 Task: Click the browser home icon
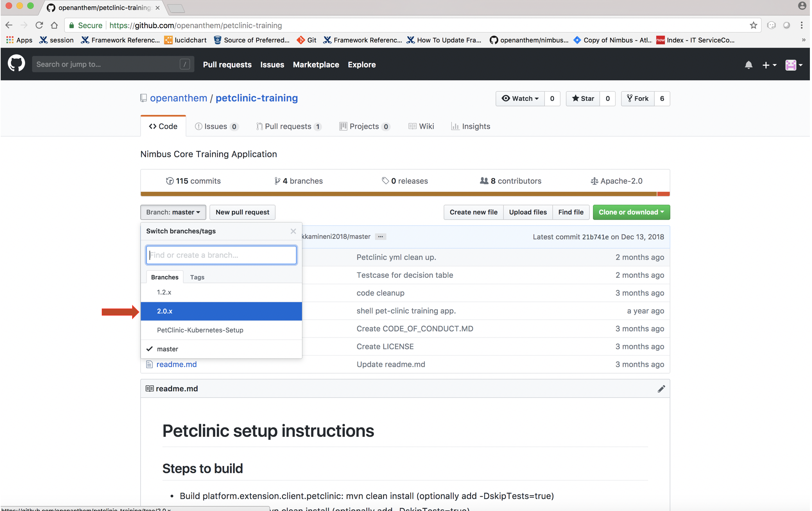54,25
